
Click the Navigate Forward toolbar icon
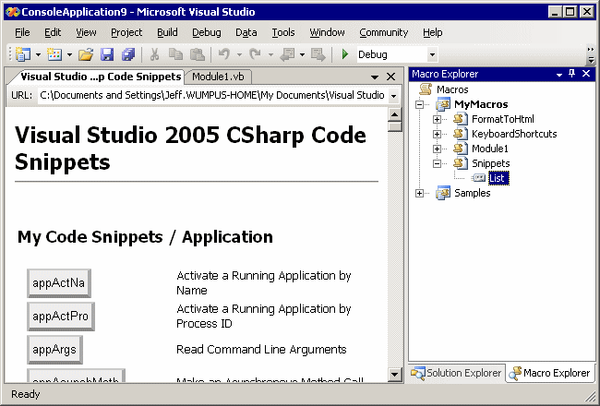point(318,55)
